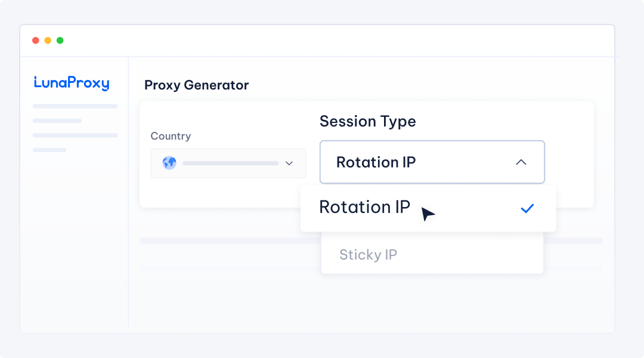
Task: Open the fourth sidebar placeholder item
Action: (49, 150)
